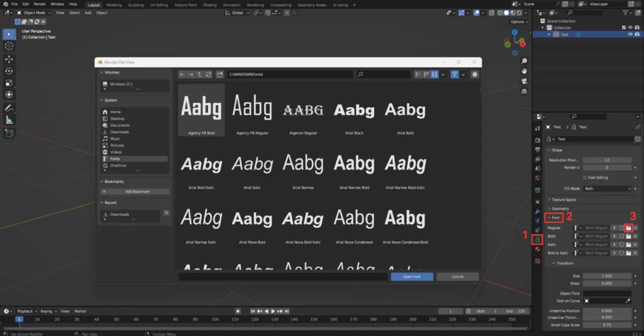
Task: Open the Fill Mode dropdown set to Both
Action: point(607,188)
